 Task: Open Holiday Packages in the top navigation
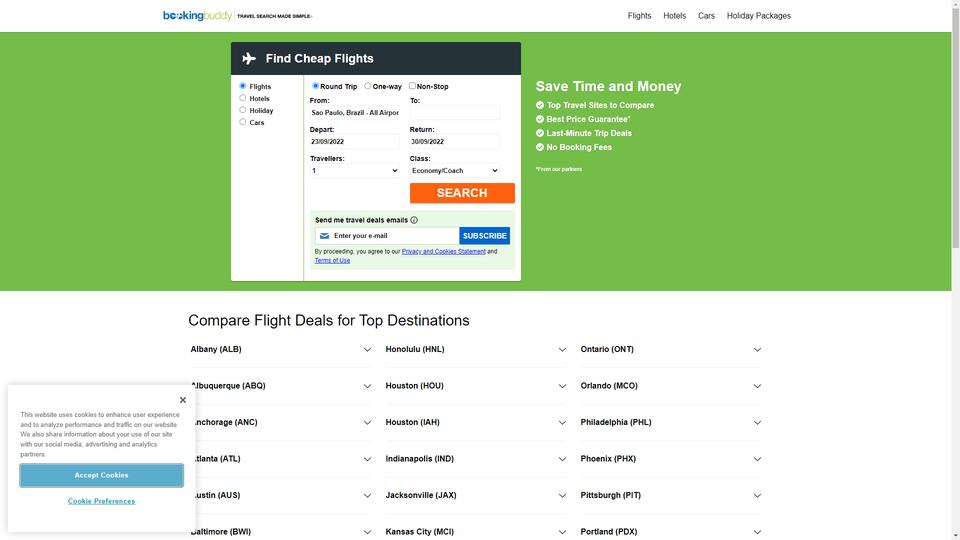(759, 16)
